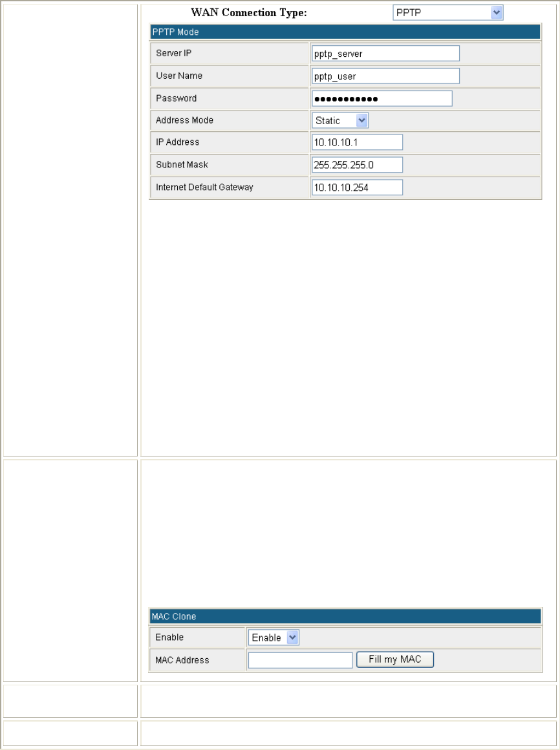Click the WAN Connection Type label
The image size is (560, 750).
coord(249,13)
